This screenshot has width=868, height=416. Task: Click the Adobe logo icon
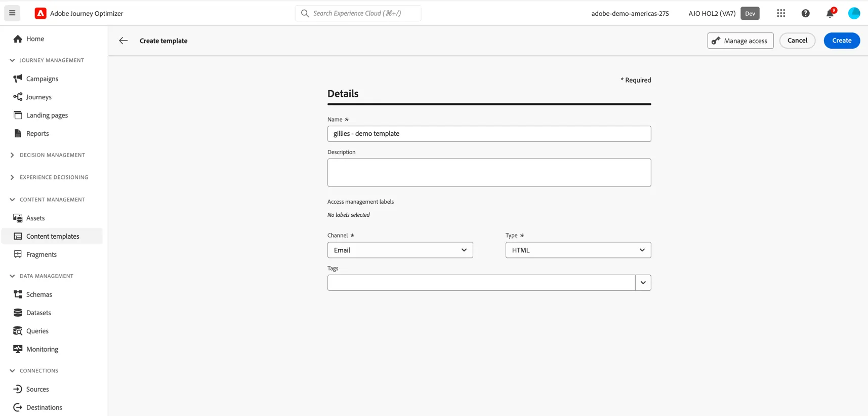tap(40, 13)
